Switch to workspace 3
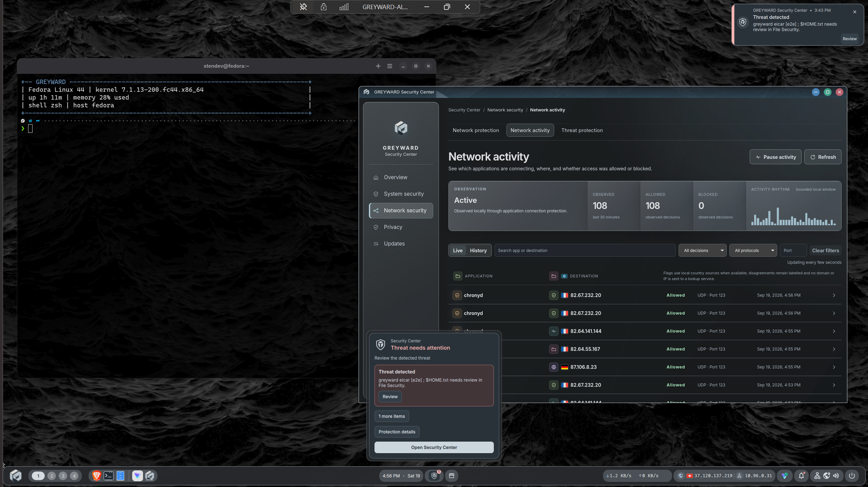This screenshot has width=868, height=487. click(x=63, y=476)
